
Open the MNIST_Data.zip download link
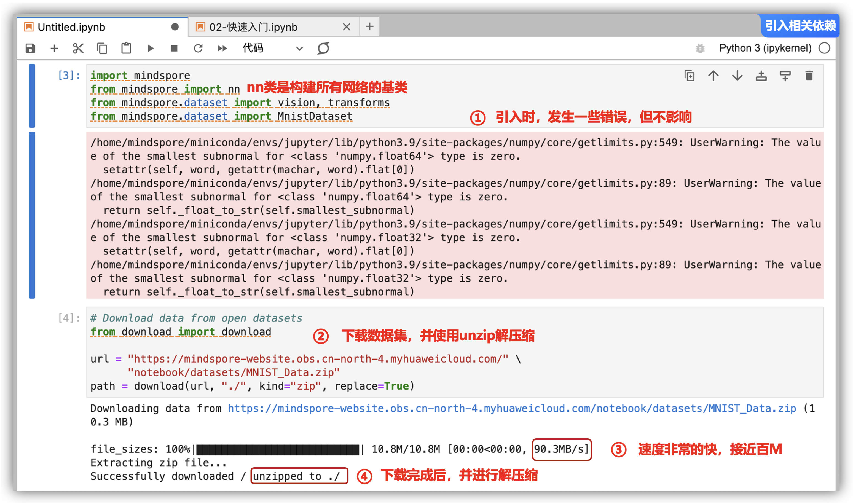[512, 408]
